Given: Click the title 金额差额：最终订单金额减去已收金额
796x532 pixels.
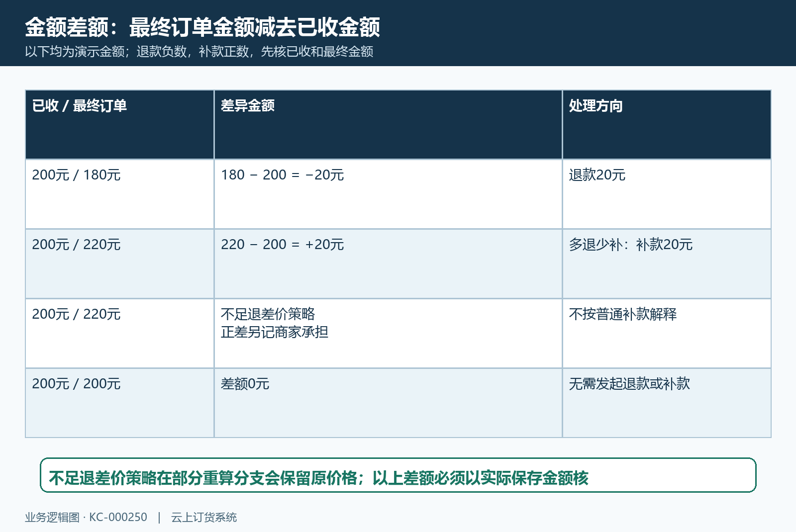Looking at the screenshot, I should pyautogui.click(x=202, y=27).
